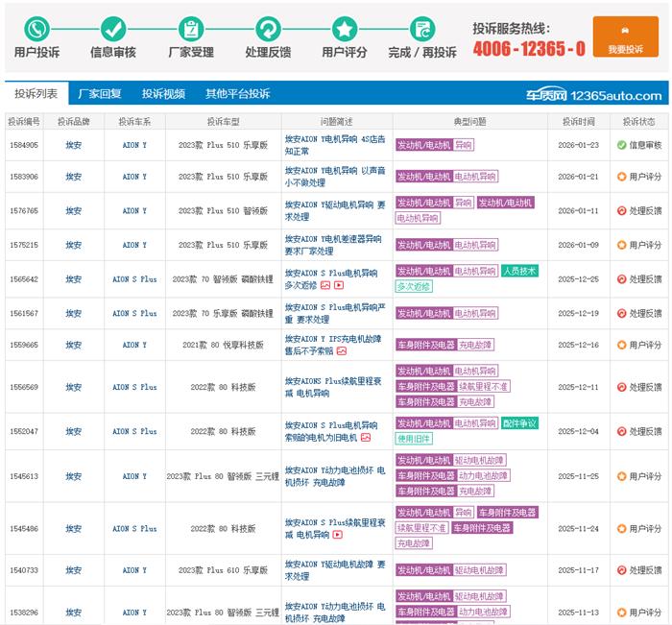The image size is (672, 625).
Task: Click the 埃安 brand link for complaint 1583906
Action: (x=73, y=177)
